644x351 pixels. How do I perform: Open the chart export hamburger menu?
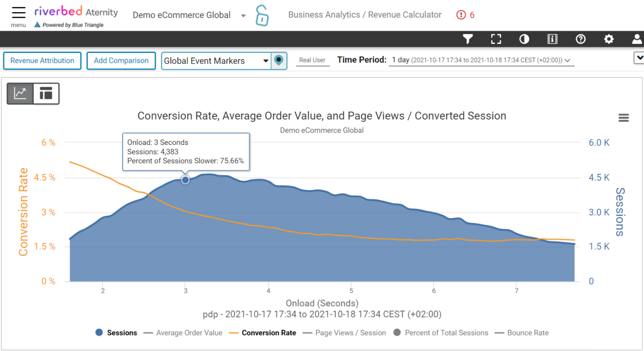623,118
